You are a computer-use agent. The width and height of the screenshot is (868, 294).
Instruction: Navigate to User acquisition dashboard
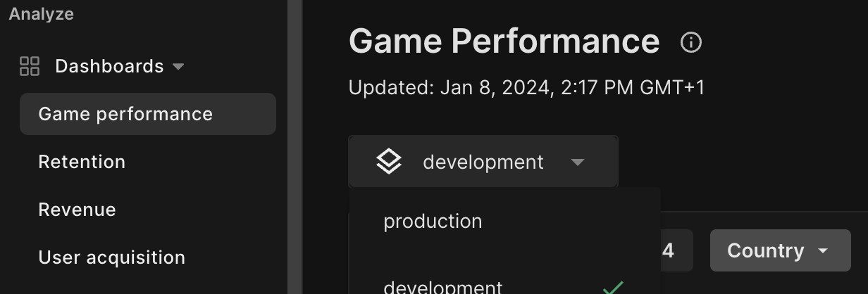[x=111, y=257]
